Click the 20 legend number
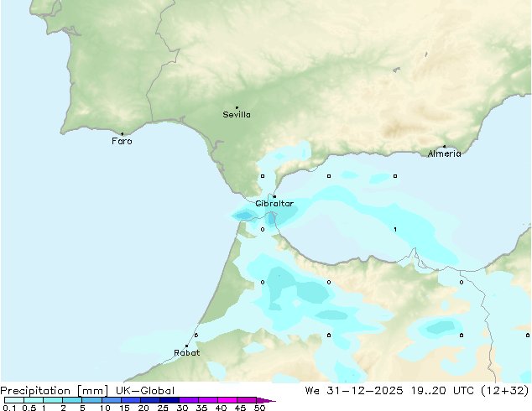Viewport: 532px width, 411px height. (143, 408)
